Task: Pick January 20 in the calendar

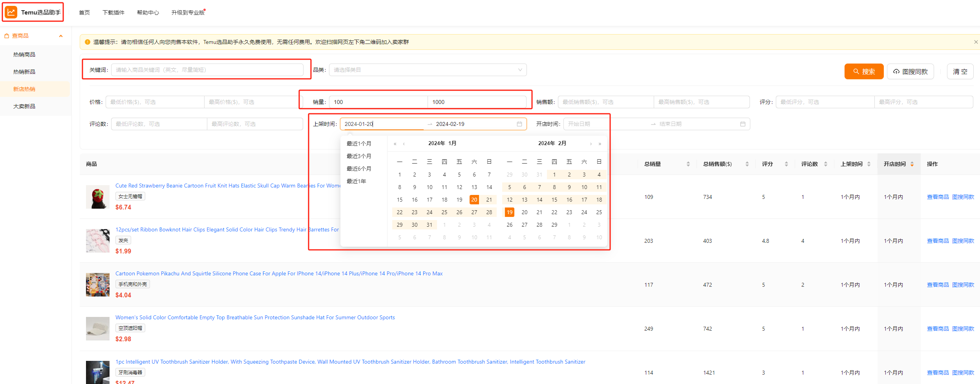Action: tap(474, 200)
